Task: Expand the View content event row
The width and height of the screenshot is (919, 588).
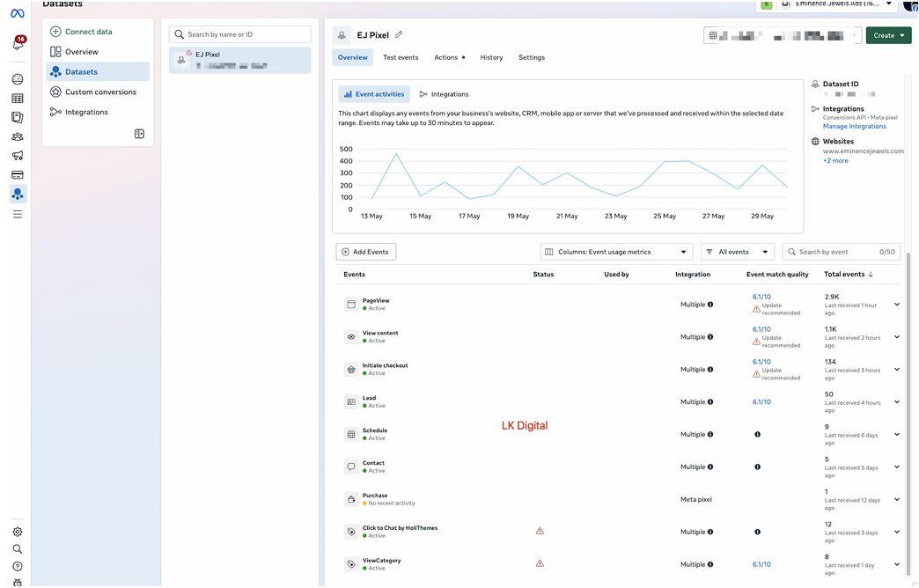Action: tap(897, 337)
